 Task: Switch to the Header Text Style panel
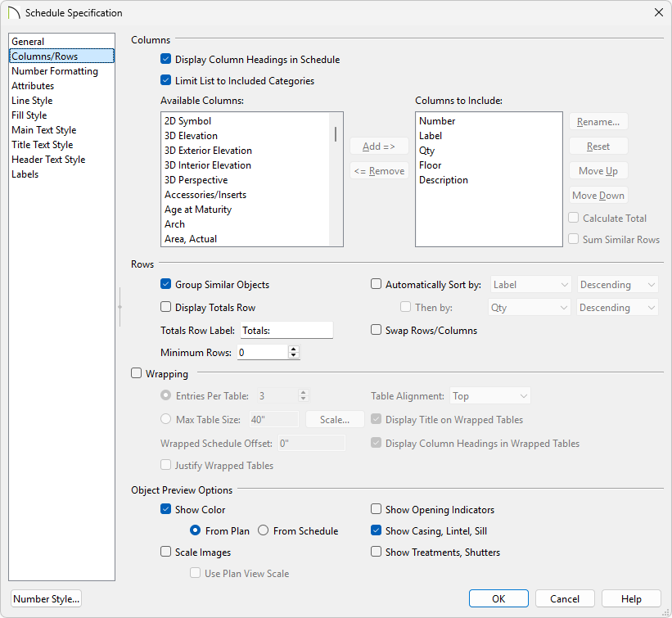(x=47, y=159)
